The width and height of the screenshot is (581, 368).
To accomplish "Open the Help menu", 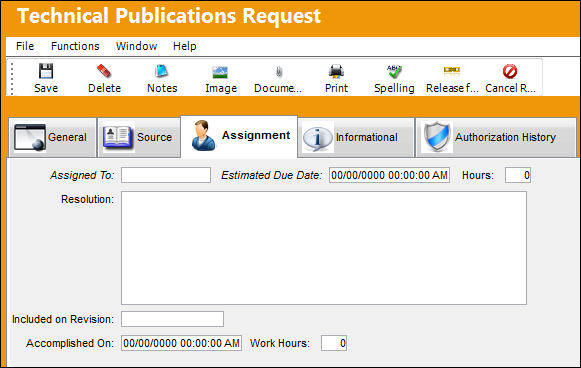I will coord(185,46).
